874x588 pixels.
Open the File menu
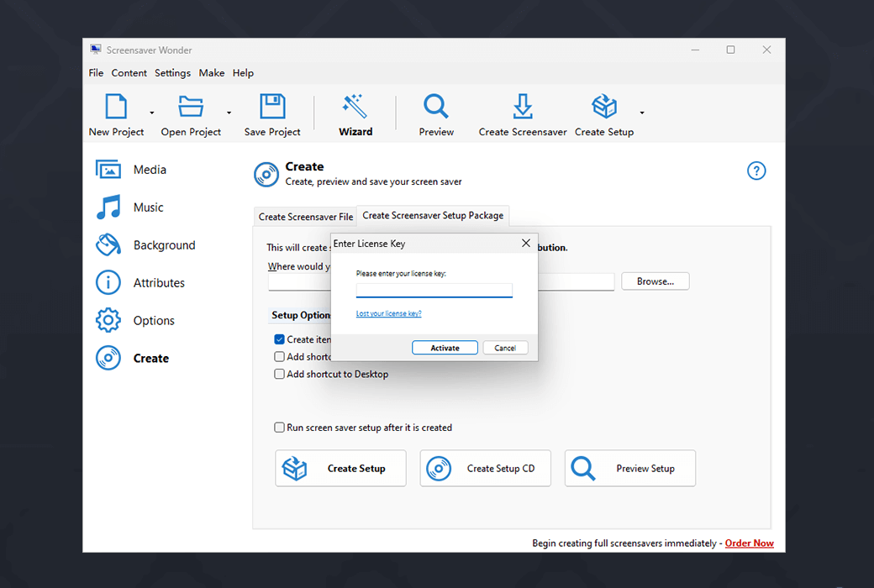[x=96, y=73]
